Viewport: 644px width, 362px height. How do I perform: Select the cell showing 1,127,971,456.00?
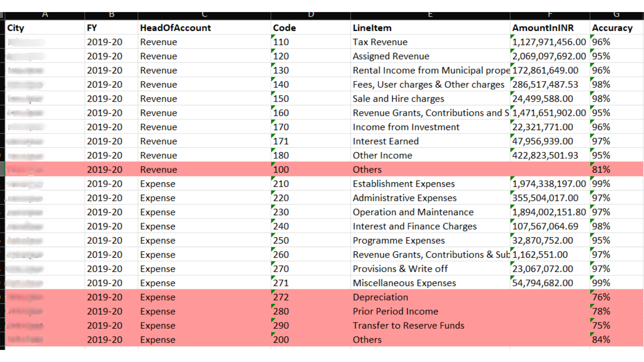(549, 42)
